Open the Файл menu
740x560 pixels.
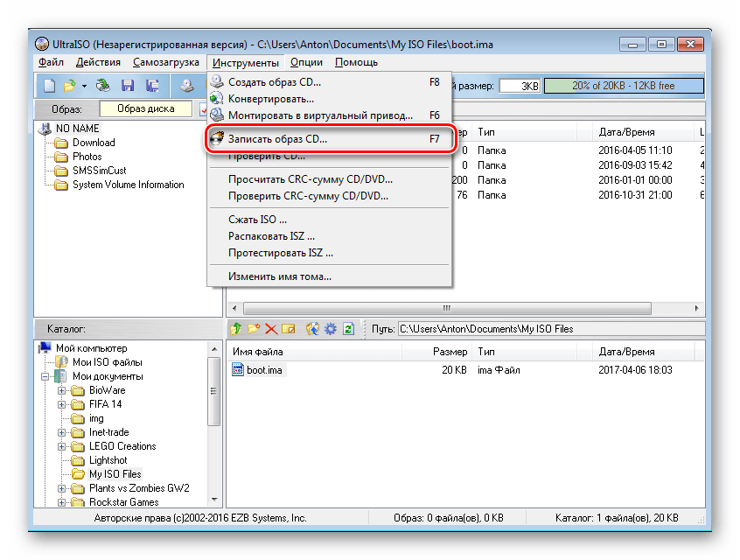[x=51, y=62]
